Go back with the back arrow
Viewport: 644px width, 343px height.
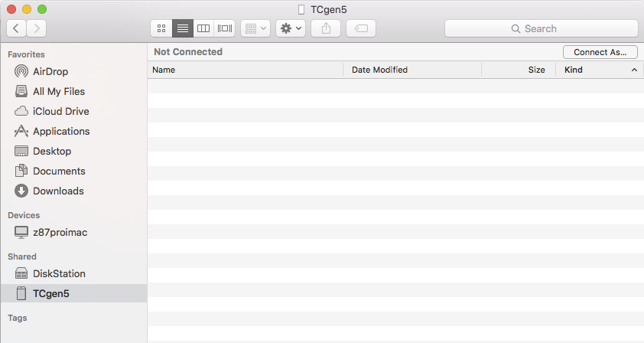pyautogui.click(x=16, y=28)
